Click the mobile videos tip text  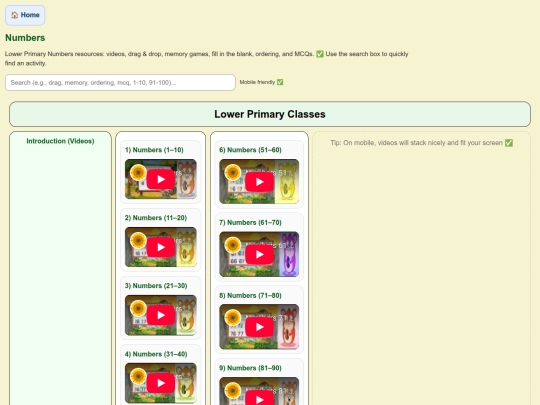tap(422, 143)
